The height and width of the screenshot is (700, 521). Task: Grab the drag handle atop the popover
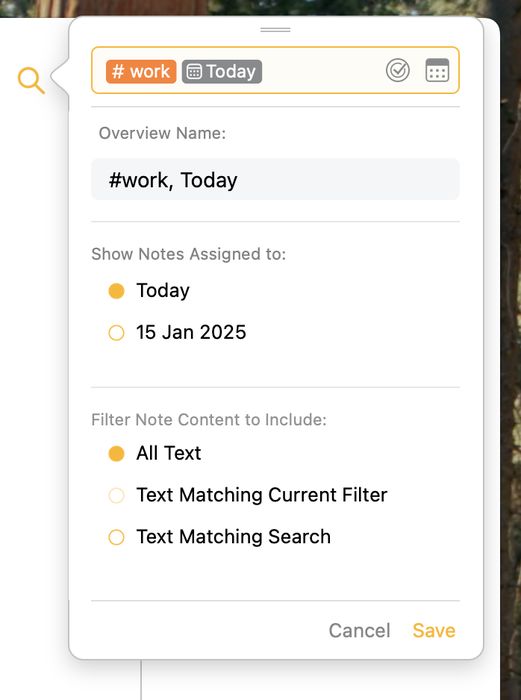pyautogui.click(x=275, y=30)
